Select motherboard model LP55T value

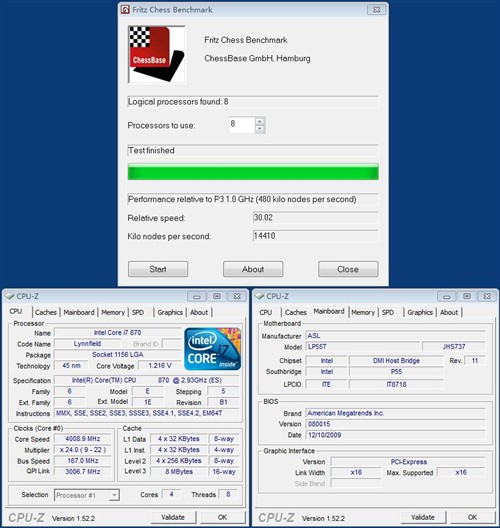363,346
